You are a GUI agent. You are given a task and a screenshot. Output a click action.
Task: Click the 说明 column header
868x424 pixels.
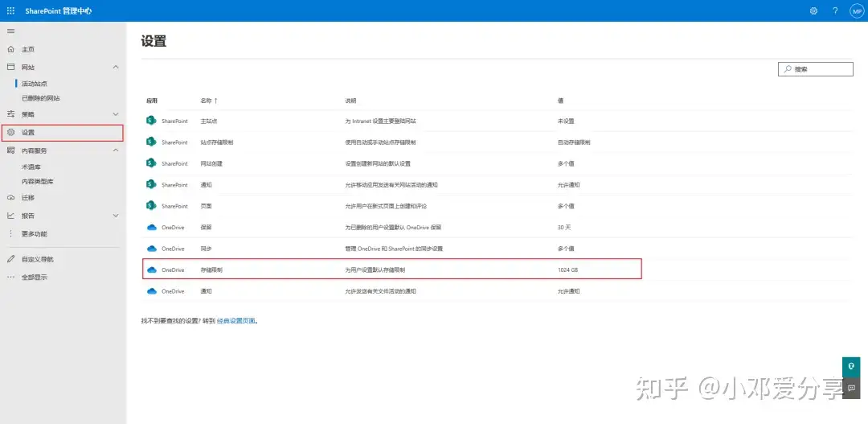point(350,101)
